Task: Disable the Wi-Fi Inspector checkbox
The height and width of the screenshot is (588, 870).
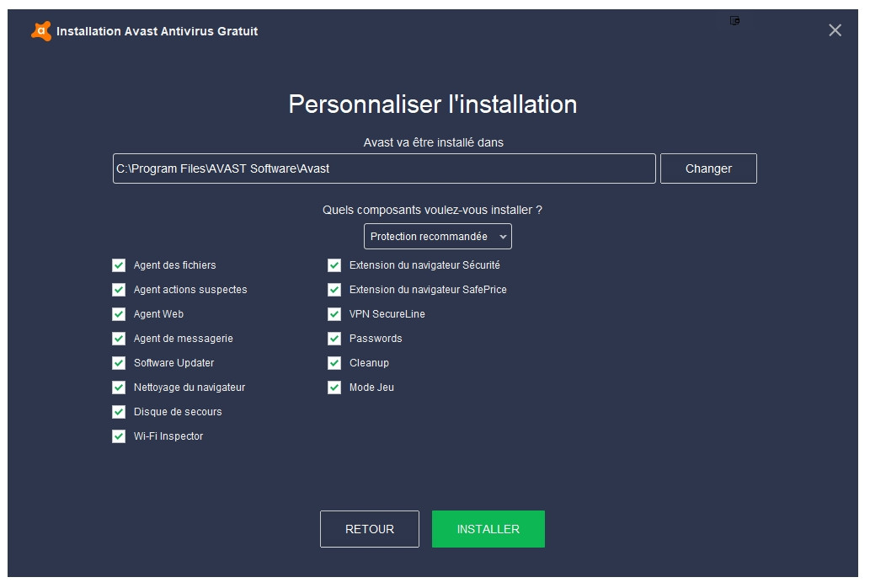Action: pos(119,436)
